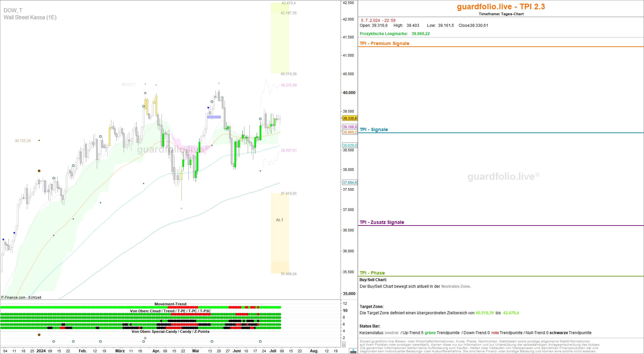The image size is (644, 354).
Task: Open the time axis settings icon
Action: 353,351
